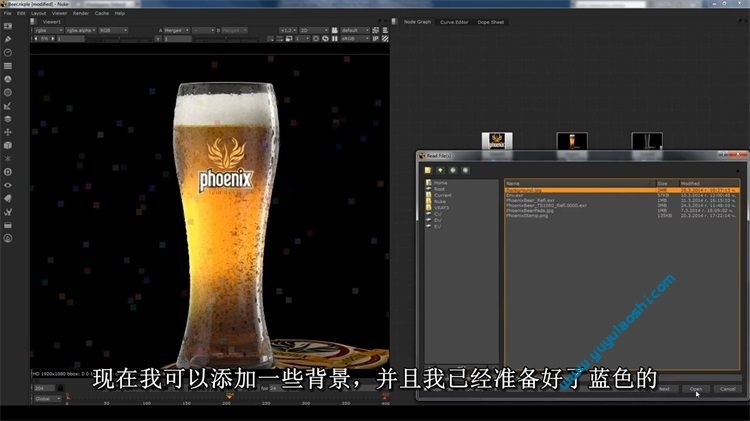Click Next in the Read File dialog
The width and height of the screenshot is (750, 421).
coord(664,389)
